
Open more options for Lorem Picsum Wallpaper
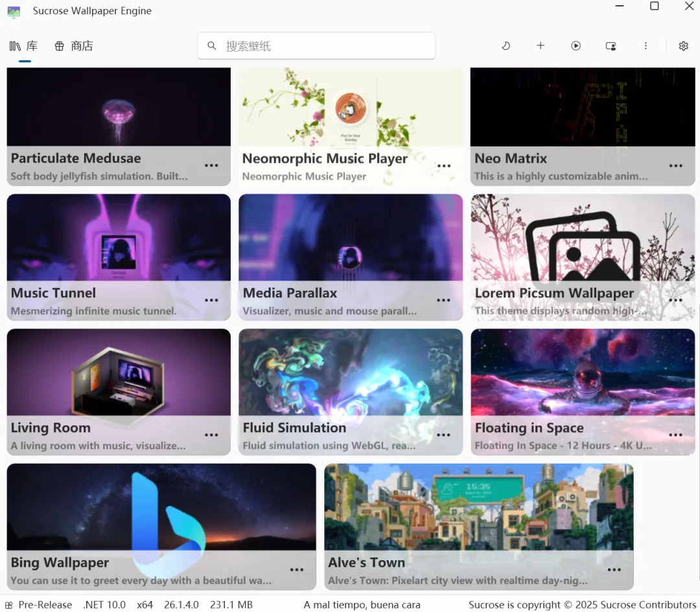[x=675, y=300]
